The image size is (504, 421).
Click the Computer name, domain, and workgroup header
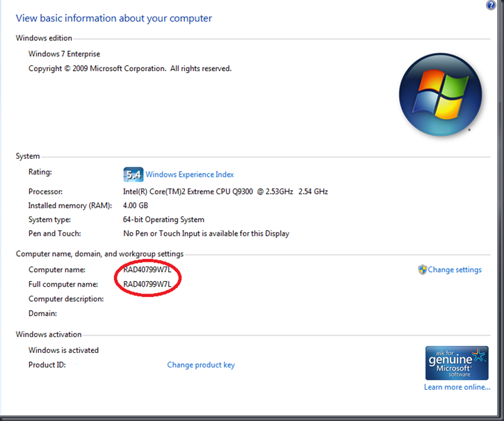(x=99, y=254)
